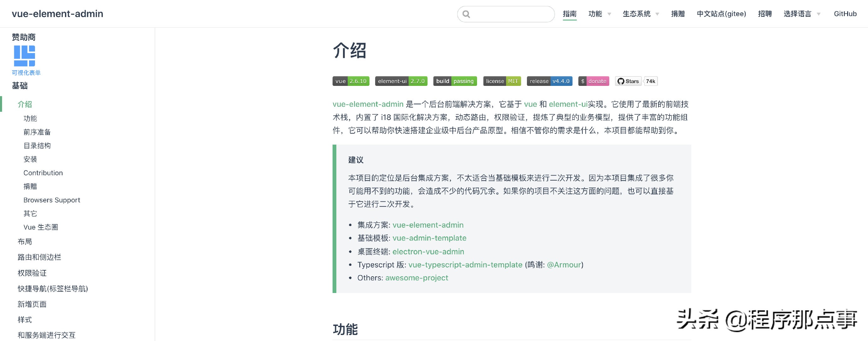Screen dimensions: 868x341
Task: Select 介绍 in the sidebar
Action: (x=25, y=104)
